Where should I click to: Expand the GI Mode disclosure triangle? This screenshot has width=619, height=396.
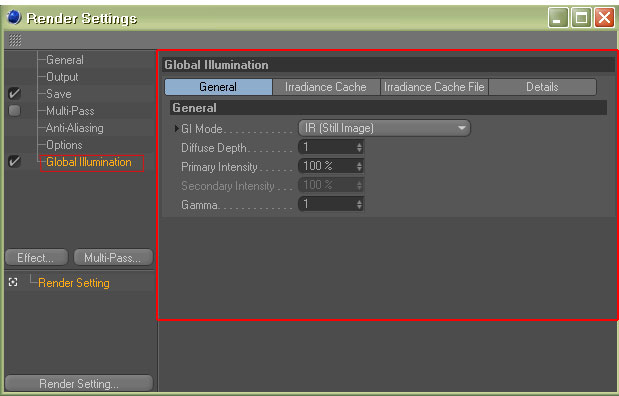pos(176,128)
